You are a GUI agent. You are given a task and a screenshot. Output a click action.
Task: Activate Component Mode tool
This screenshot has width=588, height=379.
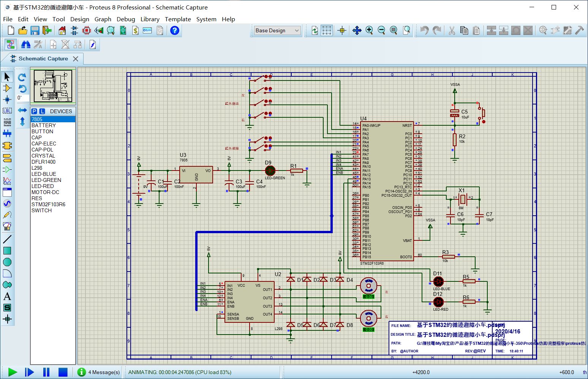click(x=7, y=88)
